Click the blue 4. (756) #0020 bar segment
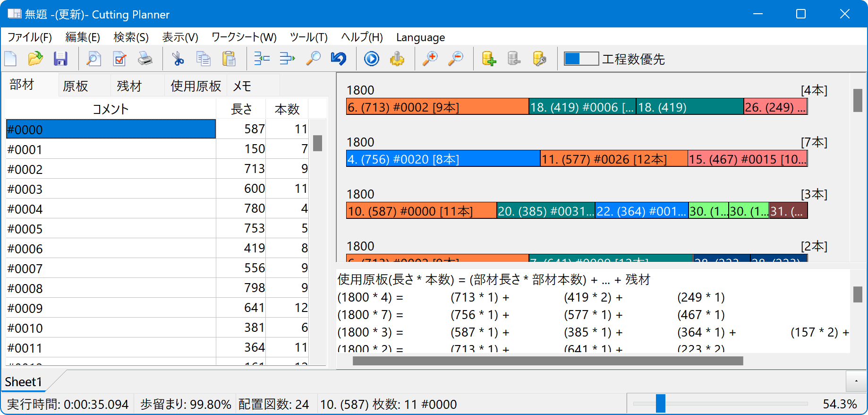Image resolution: width=868 pixels, height=415 pixels. tap(443, 159)
